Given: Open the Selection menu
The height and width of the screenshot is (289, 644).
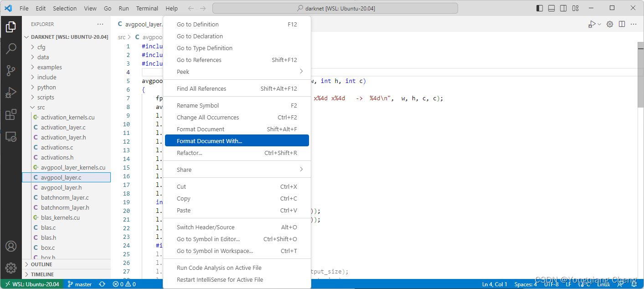Looking at the screenshot, I should 65,8.
